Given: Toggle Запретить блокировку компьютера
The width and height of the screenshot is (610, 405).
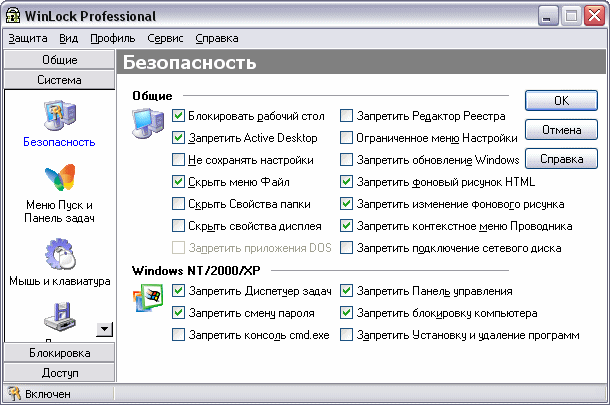Looking at the screenshot, I should tap(346, 313).
